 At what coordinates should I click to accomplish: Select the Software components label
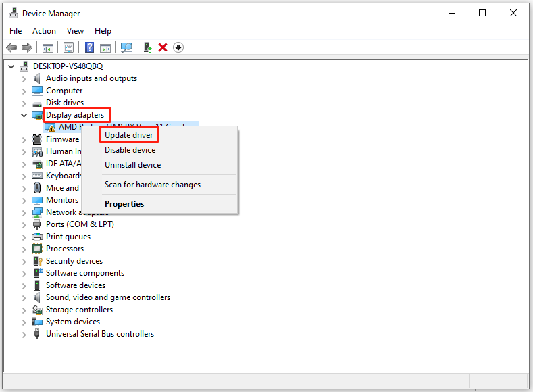pyautogui.click(x=85, y=273)
